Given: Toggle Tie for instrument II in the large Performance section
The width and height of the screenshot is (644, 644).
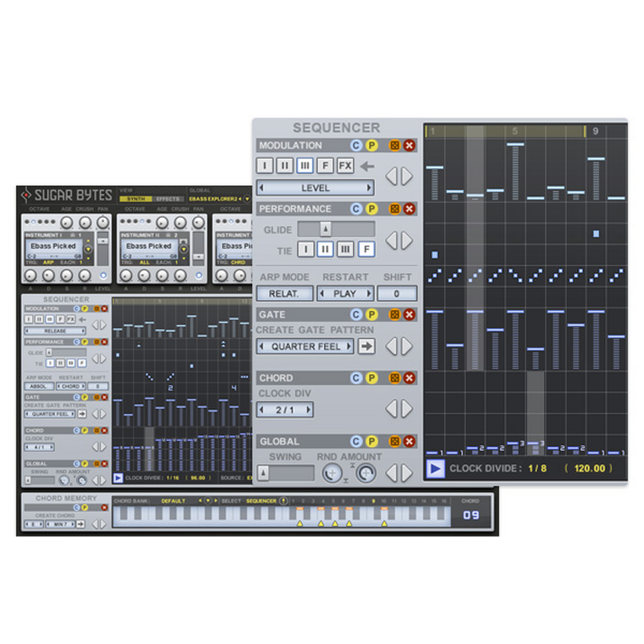Looking at the screenshot, I should click(325, 249).
